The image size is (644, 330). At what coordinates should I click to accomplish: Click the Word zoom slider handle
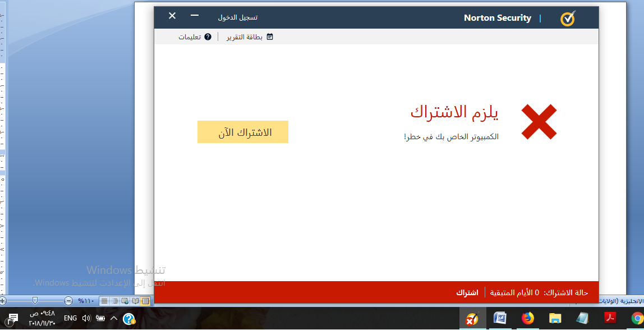coord(35,301)
